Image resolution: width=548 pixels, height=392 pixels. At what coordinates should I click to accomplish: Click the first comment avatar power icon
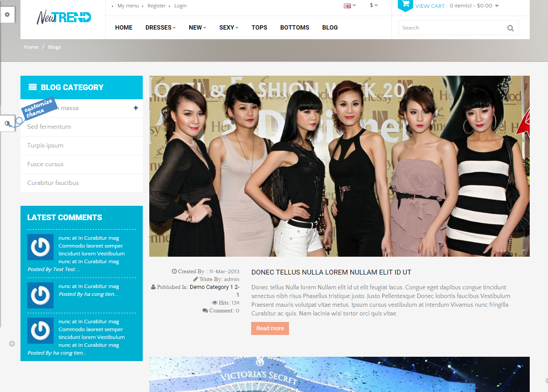point(40,247)
